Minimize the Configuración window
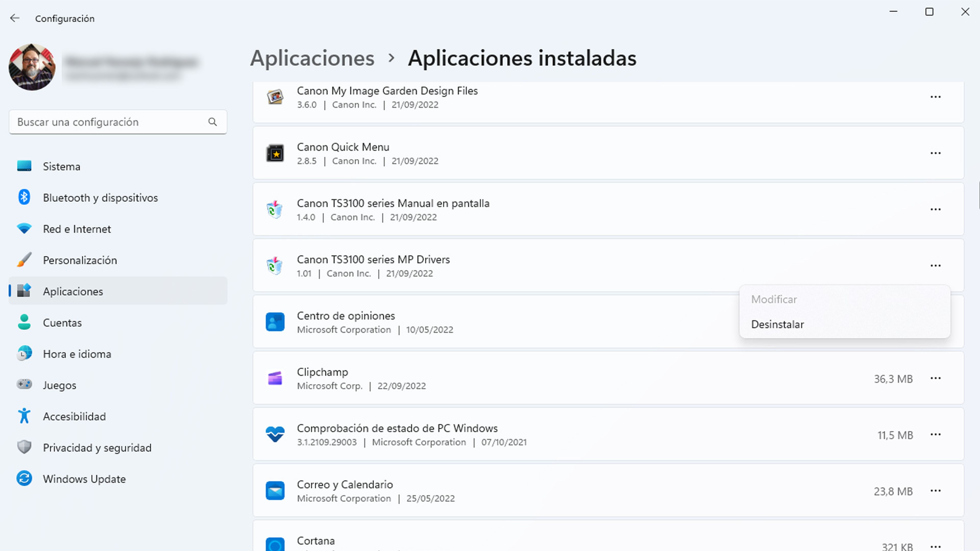The width and height of the screenshot is (980, 551). click(x=894, y=12)
